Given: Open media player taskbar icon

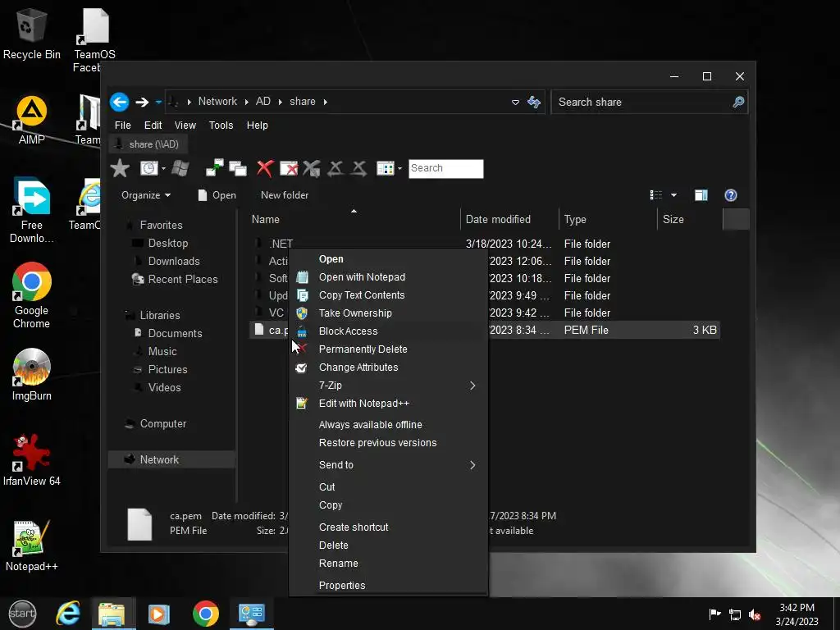Looking at the screenshot, I should tap(158, 614).
